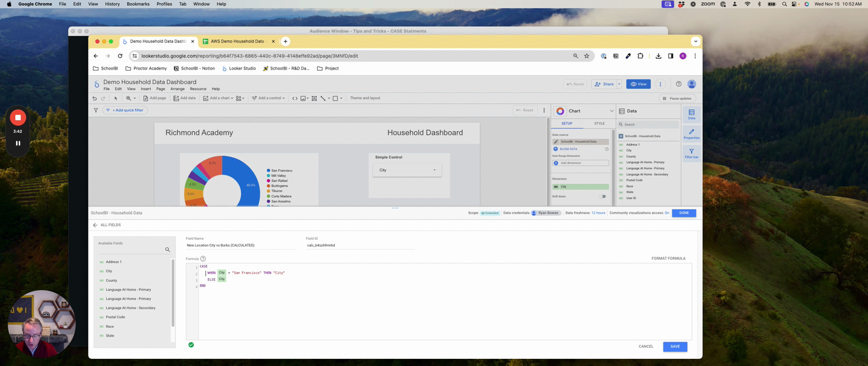Open the City simple control dropdown
This screenshot has width=868, height=366.
(x=407, y=170)
